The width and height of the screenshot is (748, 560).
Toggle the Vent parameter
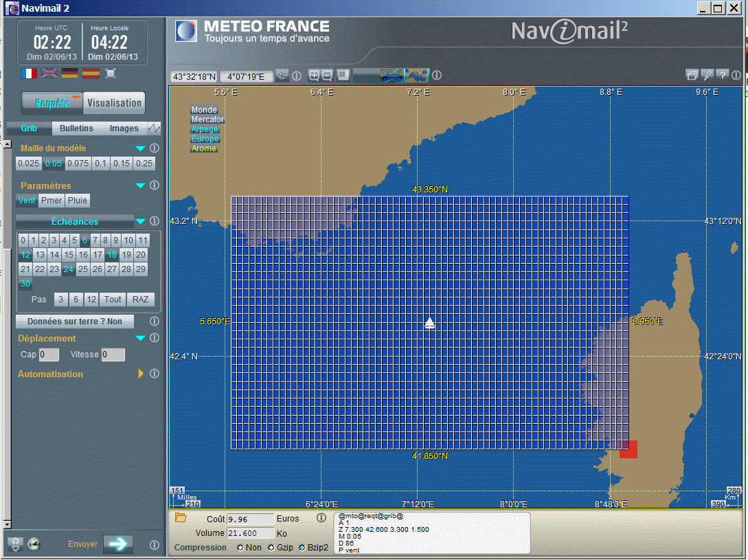tap(27, 201)
